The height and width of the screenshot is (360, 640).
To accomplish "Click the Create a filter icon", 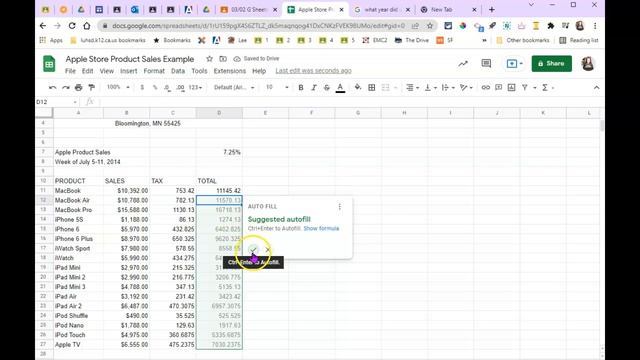I will pyautogui.click(x=525, y=87).
